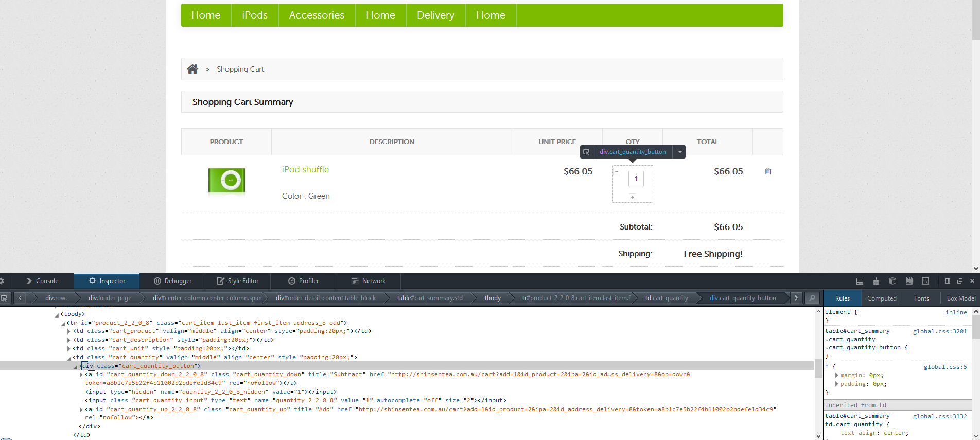
Task: Toggle the element picker in devtools toolbar
Action: [x=4, y=298]
